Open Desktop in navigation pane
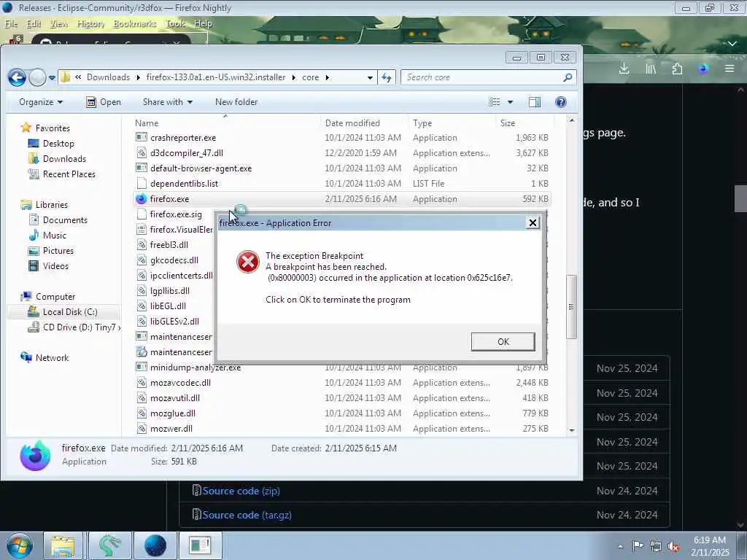This screenshot has height=560, width=747. (x=58, y=144)
